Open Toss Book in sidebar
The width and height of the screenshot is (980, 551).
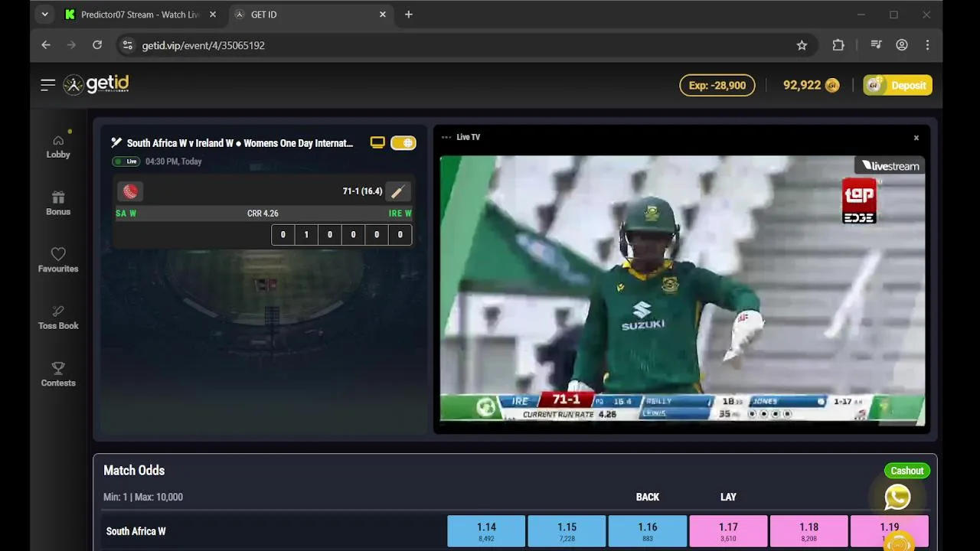[58, 318]
